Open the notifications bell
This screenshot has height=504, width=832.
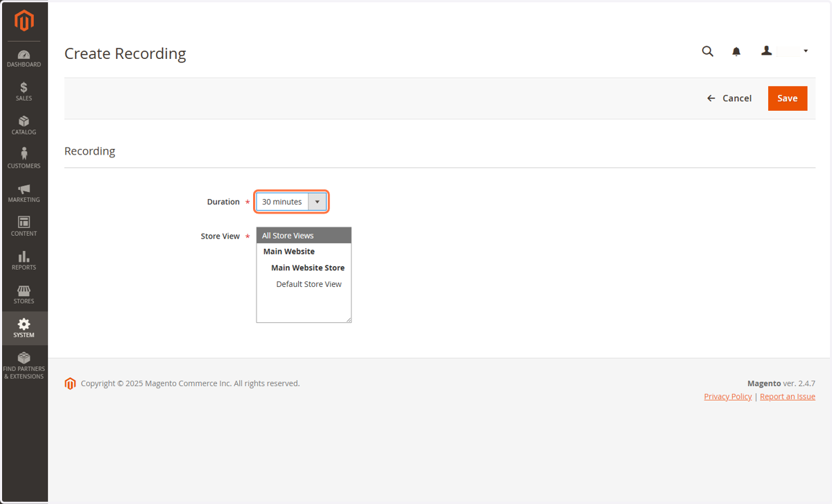click(736, 51)
